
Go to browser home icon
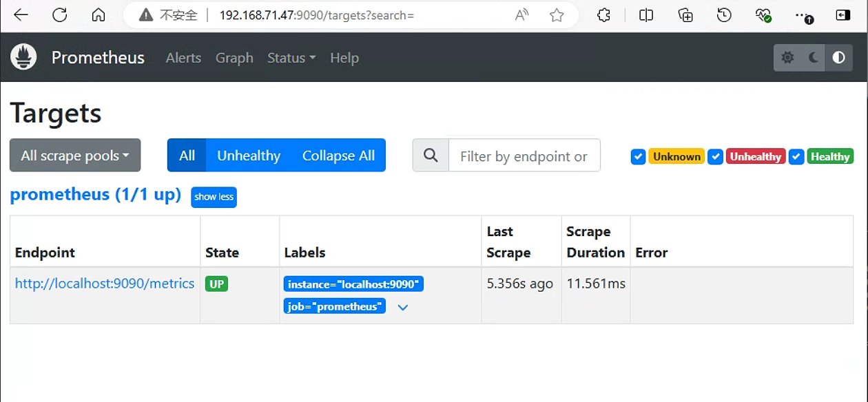coord(99,15)
